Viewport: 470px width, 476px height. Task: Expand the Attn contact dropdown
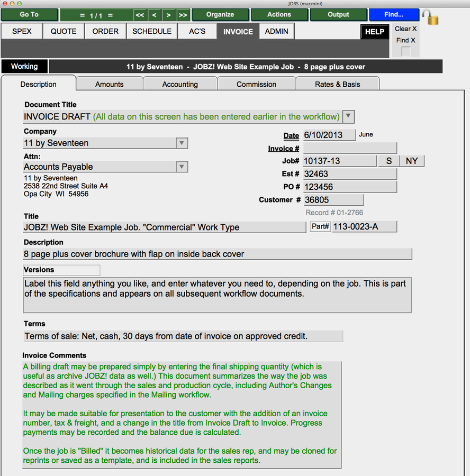pyautogui.click(x=182, y=167)
